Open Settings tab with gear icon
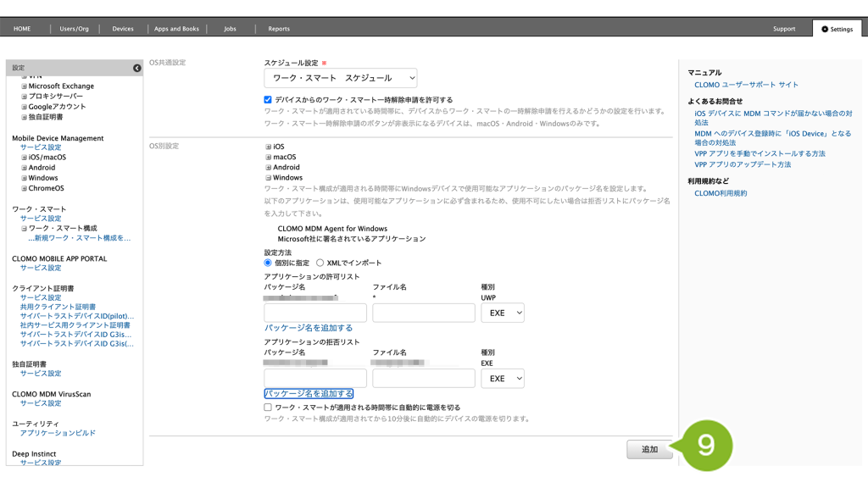868x488 pixels. [836, 29]
